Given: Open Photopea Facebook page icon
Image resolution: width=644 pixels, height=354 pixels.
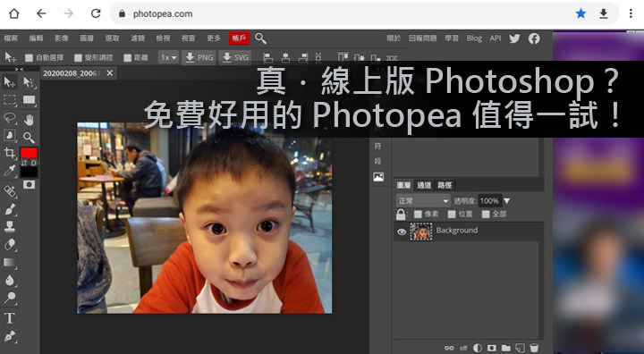Looking at the screenshot, I should click(534, 38).
